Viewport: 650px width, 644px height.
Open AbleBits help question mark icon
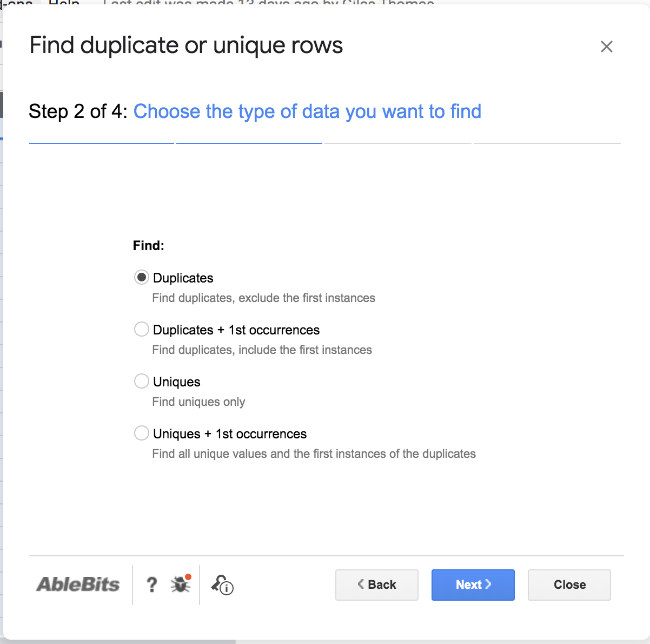[152, 584]
